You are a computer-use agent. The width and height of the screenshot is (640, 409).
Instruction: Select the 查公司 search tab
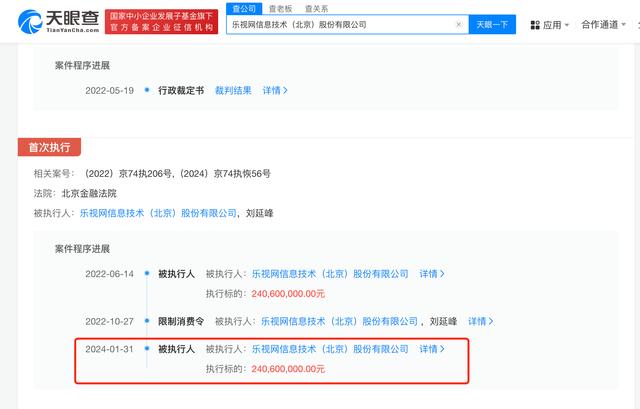tap(244, 7)
